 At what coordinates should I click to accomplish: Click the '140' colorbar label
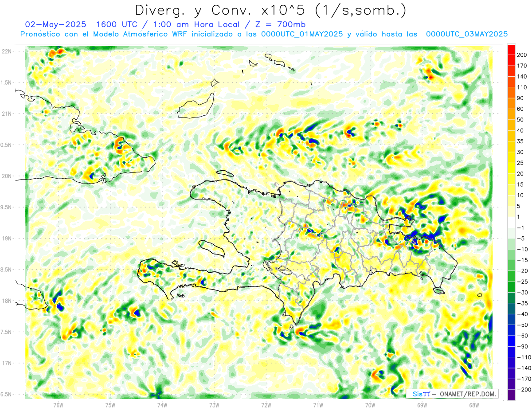(522, 76)
